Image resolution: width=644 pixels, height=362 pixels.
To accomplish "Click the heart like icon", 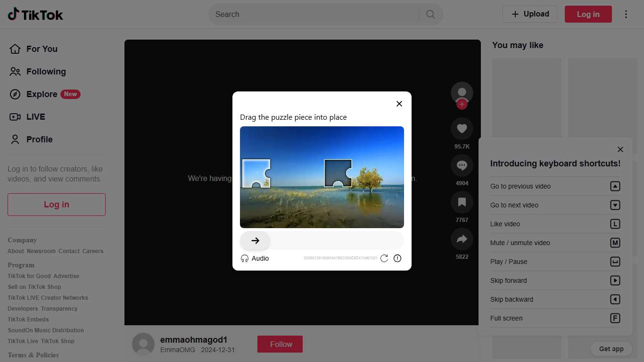I will [x=462, y=128].
